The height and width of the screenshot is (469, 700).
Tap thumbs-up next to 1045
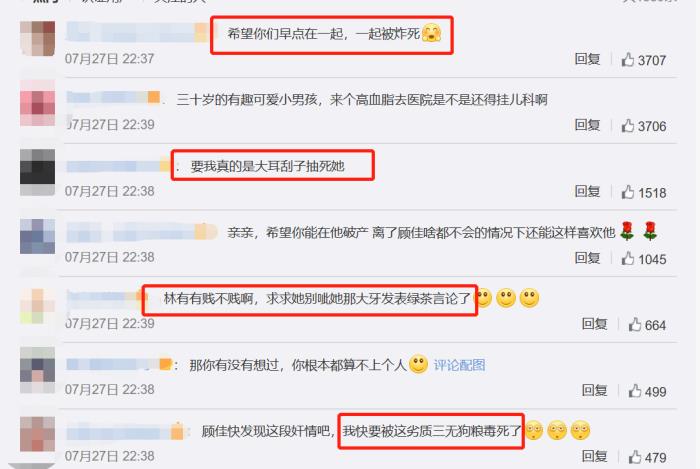pyautogui.click(x=628, y=258)
